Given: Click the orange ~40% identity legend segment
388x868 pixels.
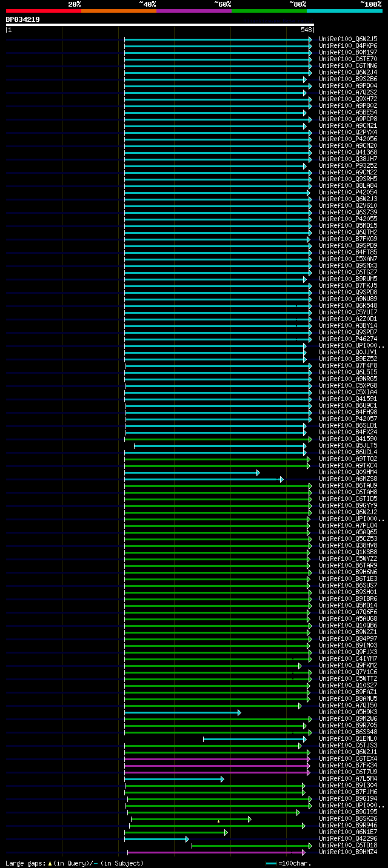Looking at the screenshot, I should (x=118, y=10).
